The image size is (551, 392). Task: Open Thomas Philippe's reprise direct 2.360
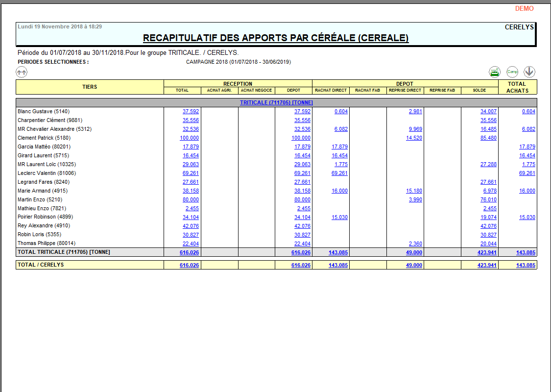click(415, 244)
